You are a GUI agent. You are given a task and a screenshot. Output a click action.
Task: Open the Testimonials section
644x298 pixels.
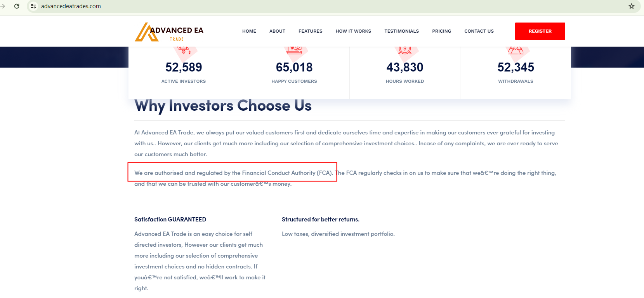(x=401, y=31)
